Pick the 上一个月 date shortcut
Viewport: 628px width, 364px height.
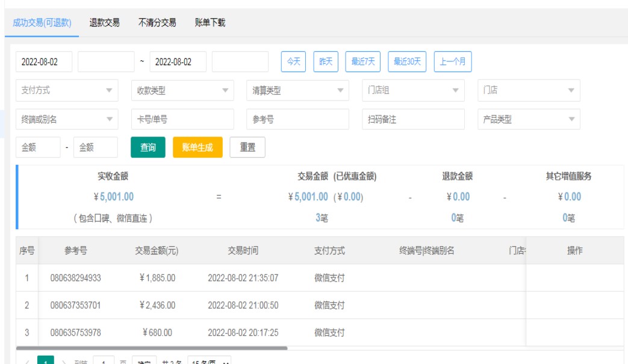pyautogui.click(x=453, y=61)
